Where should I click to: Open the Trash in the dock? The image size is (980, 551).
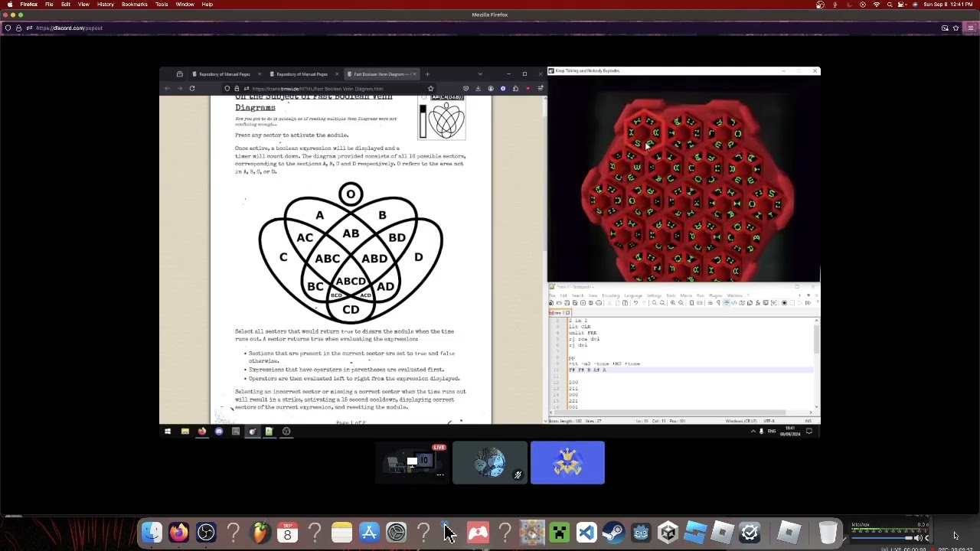828,532
